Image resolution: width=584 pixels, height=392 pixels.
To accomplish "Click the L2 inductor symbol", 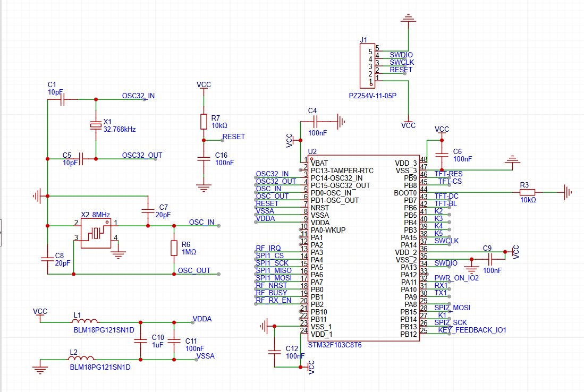I will pos(81,359).
